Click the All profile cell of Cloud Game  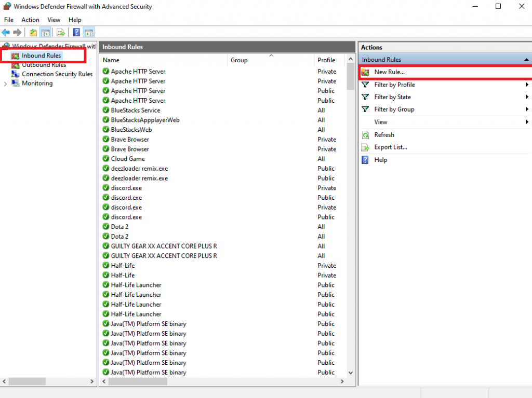tap(321, 159)
